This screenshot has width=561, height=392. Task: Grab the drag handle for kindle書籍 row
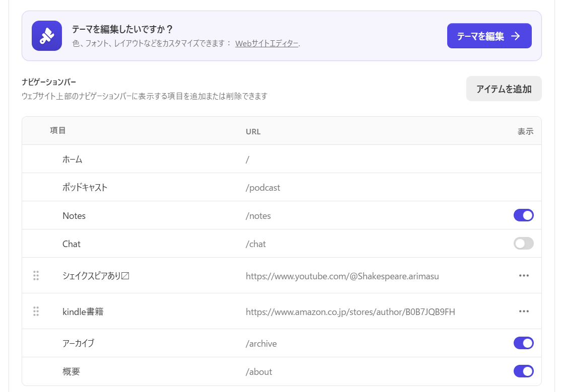coord(36,311)
